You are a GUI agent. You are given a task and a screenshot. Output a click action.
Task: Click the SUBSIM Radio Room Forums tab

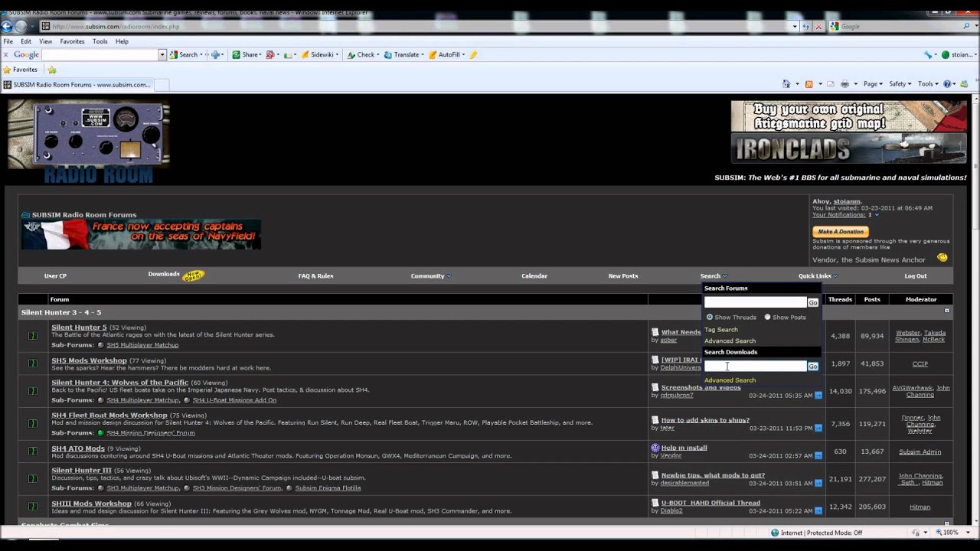click(x=77, y=85)
